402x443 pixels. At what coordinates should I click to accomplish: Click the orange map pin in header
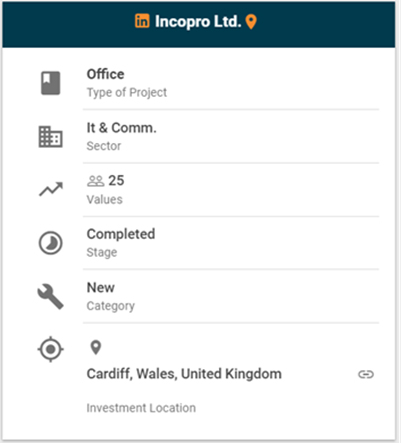pos(251,22)
